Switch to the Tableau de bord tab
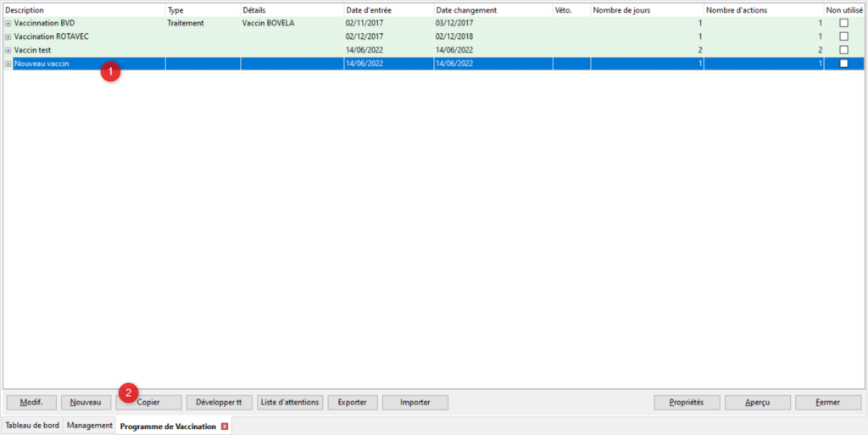Image resolution: width=868 pixels, height=435 pixels. pyautogui.click(x=32, y=426)
